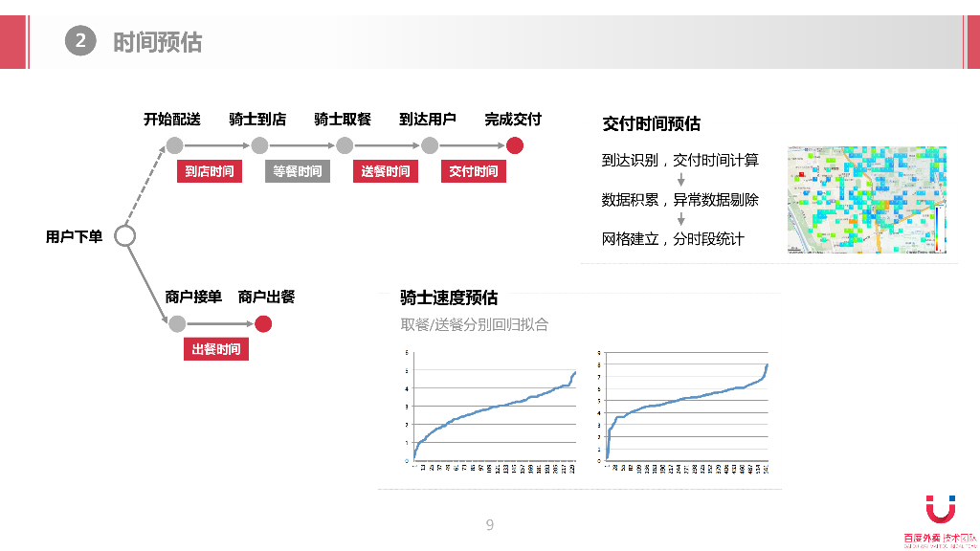
Task: Click the heat map thumbnail image
Action: click(x=867, y=199)
